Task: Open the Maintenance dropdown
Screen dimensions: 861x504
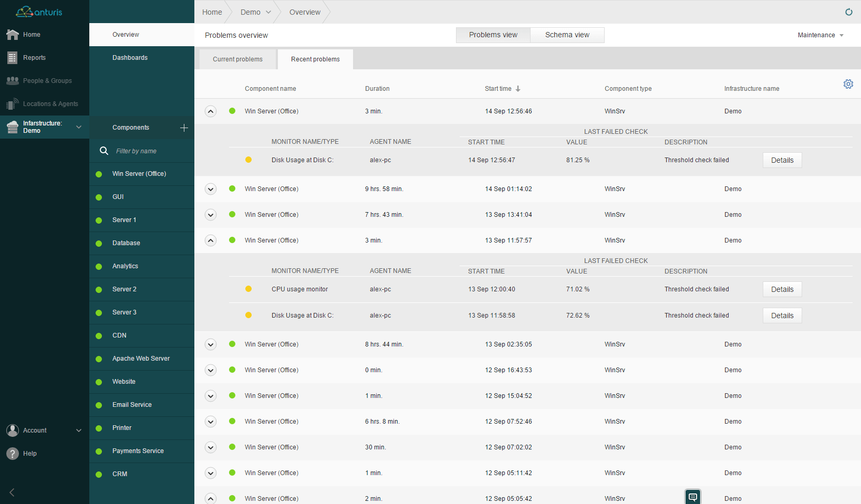Action: 820,35
